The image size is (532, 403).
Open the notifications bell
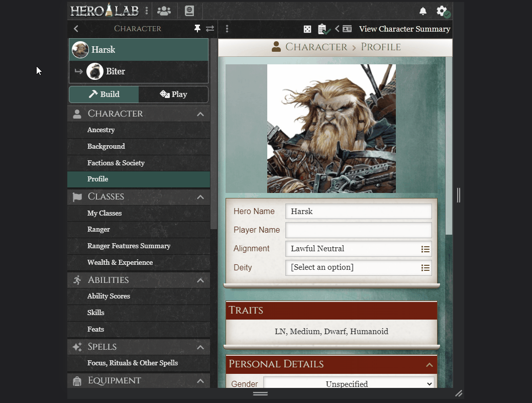click(x=423, y=11)
